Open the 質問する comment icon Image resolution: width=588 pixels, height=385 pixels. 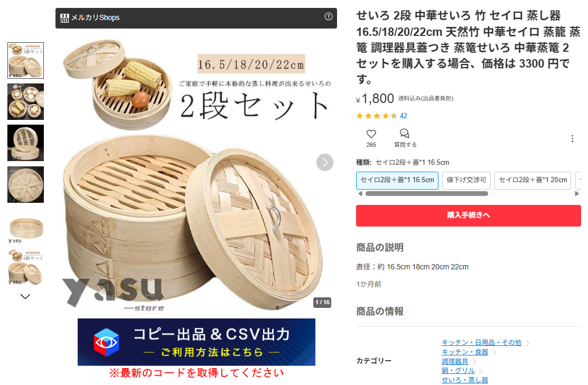[404, 133]
